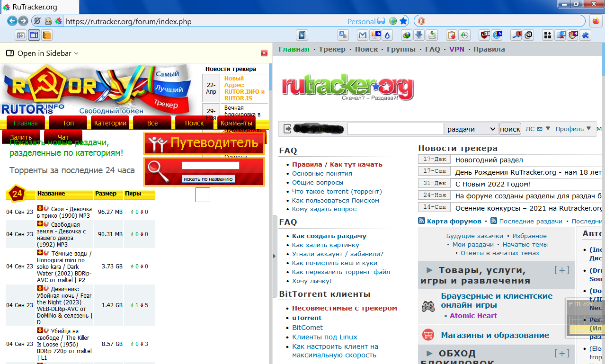Image resolution: width=605 pixels, height=364 pixels.
Task: Open the rutracker.org logo image
Action: tap(347, 88)
